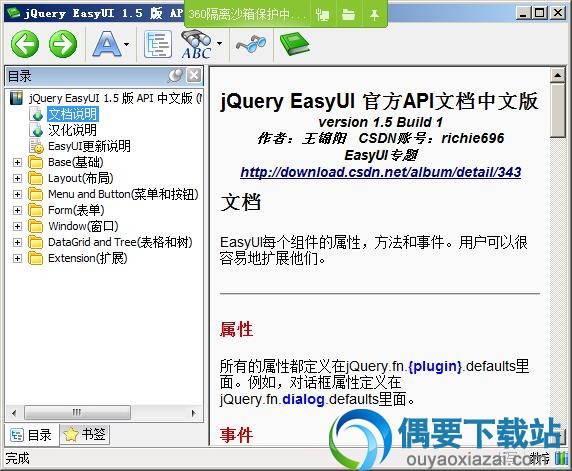Click the 360 sandbox folder icon
Image resolution: width=572 pixels, height=471 pixels.
click(x=349, y=15)
